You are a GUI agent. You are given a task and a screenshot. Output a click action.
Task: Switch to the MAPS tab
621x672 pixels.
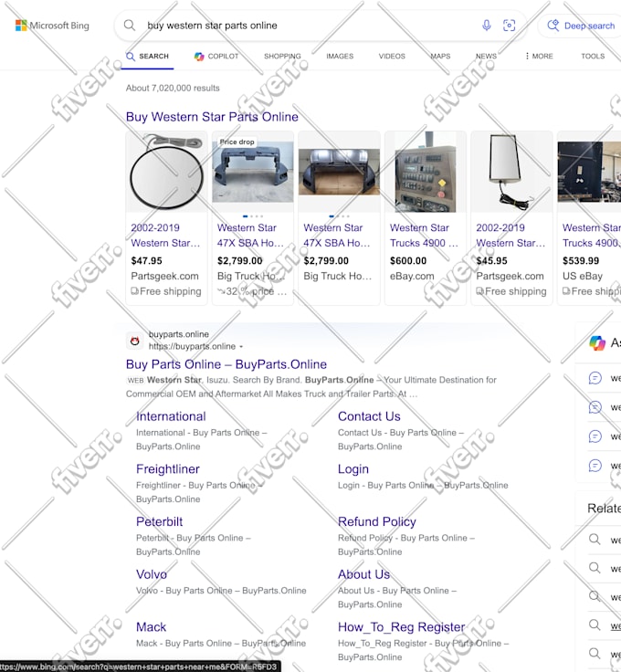440,56
